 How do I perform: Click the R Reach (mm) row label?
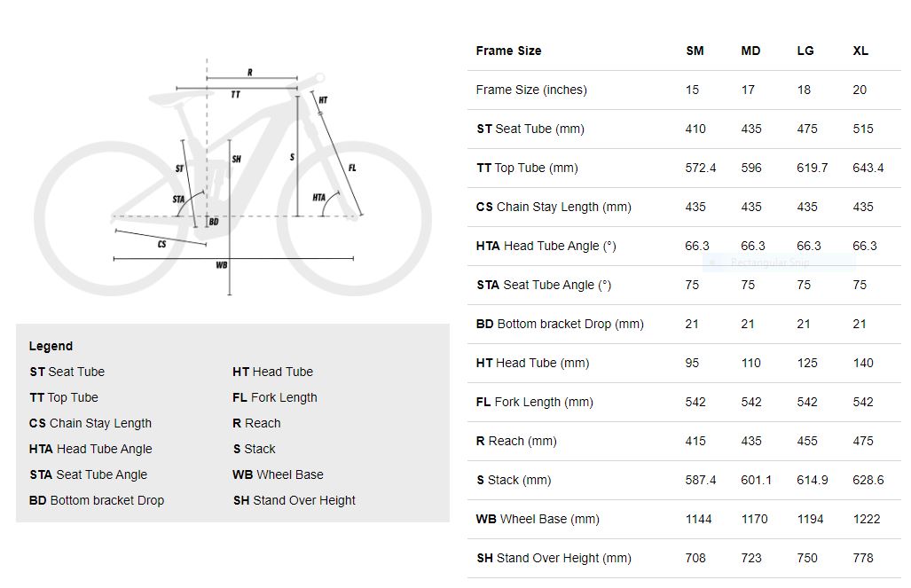click(516, 442)
